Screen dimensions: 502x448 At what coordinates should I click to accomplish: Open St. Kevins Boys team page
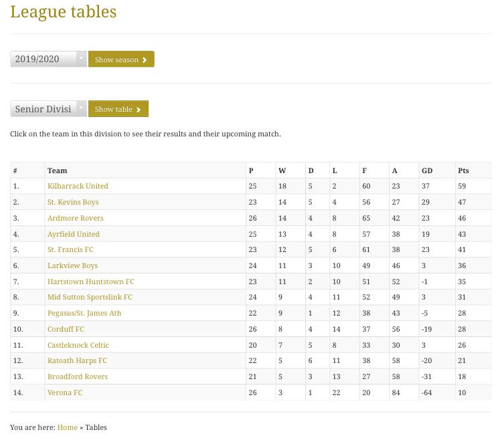(73, 202)
